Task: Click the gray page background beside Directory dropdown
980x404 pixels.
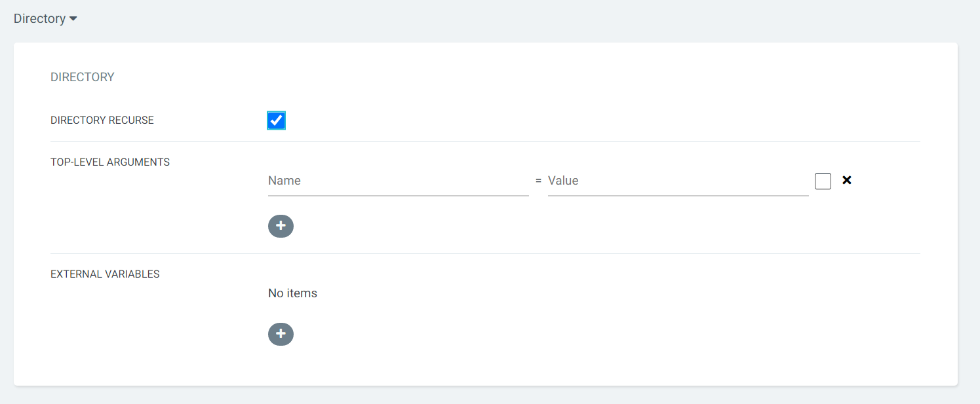Action: (459, 19)
